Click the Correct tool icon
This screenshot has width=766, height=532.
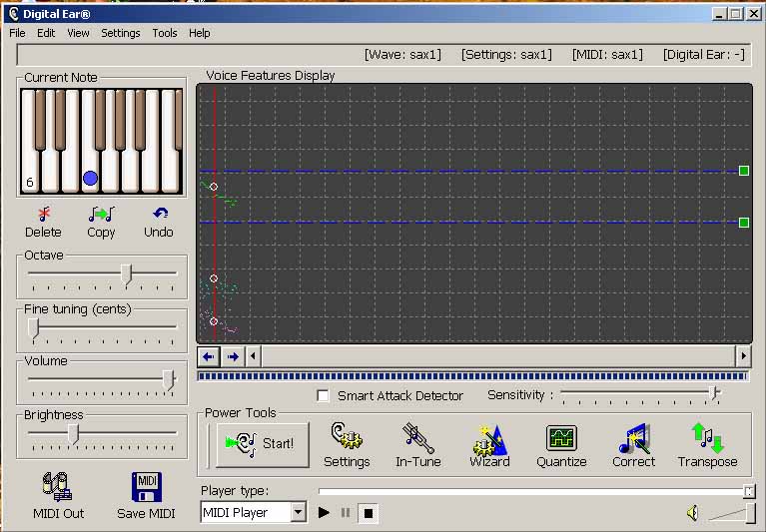634,438
